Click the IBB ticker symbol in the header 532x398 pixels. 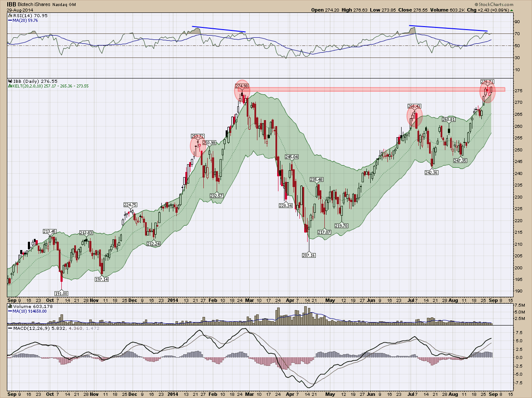(12, 4)
